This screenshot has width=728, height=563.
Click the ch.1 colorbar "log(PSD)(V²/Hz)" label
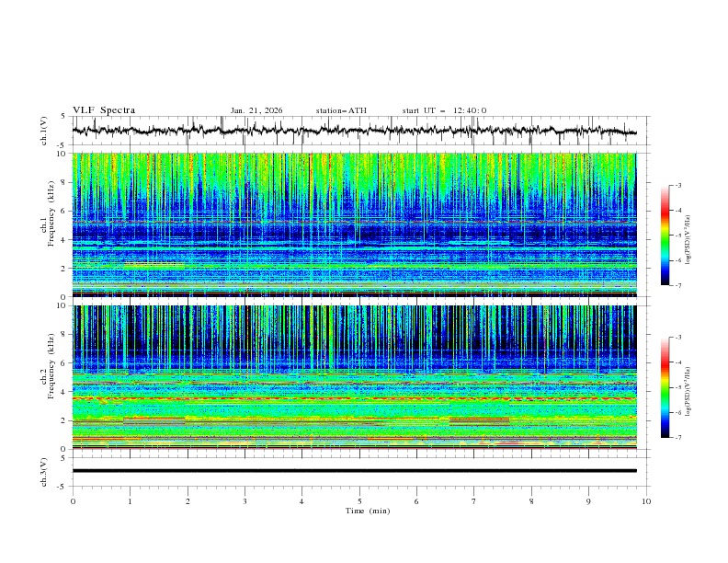tap(688, 240)
